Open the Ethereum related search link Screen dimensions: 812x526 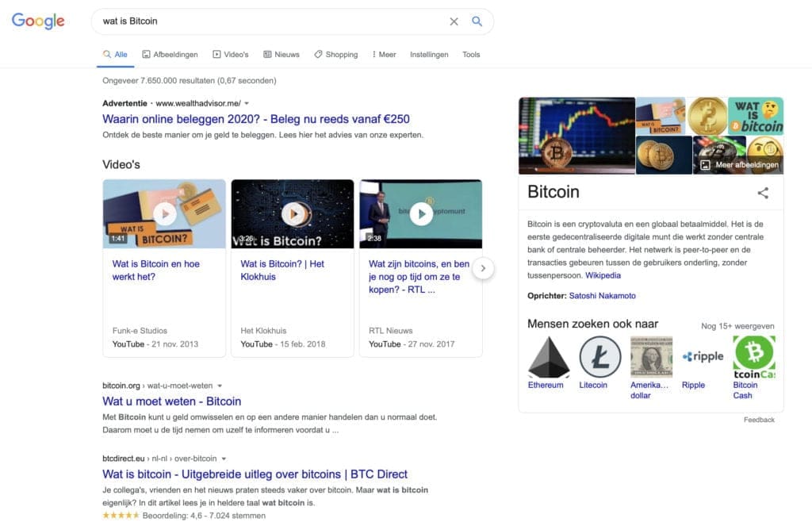(x=546, y=385)
